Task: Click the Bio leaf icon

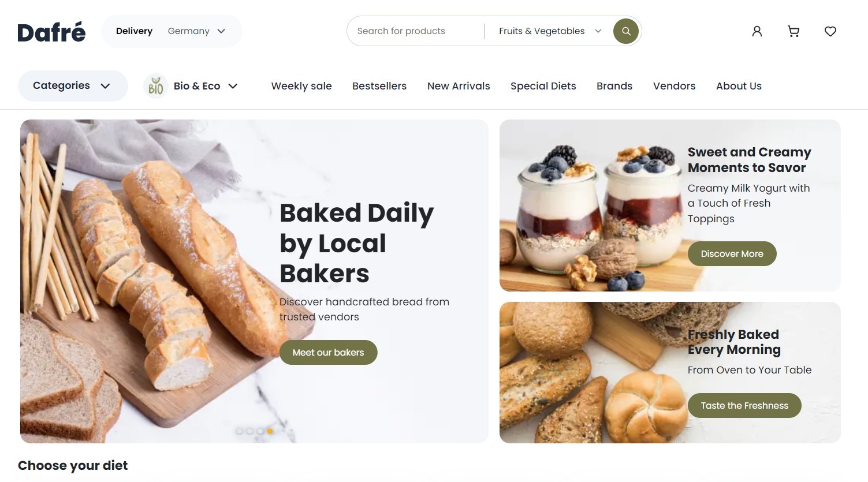Action: [155, 86]
